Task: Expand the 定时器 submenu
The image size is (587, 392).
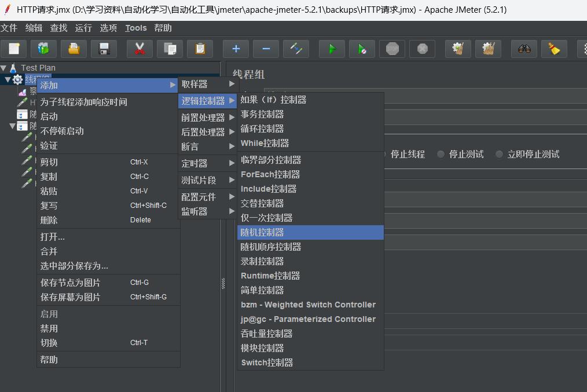Action: [x=207, y=164]
